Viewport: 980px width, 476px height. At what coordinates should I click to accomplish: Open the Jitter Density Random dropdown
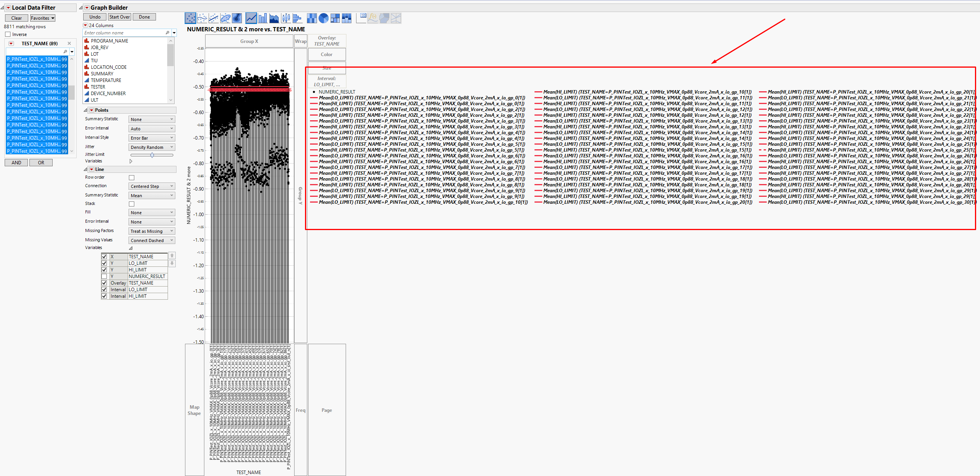pyautogui.click(x=152, y=147)
